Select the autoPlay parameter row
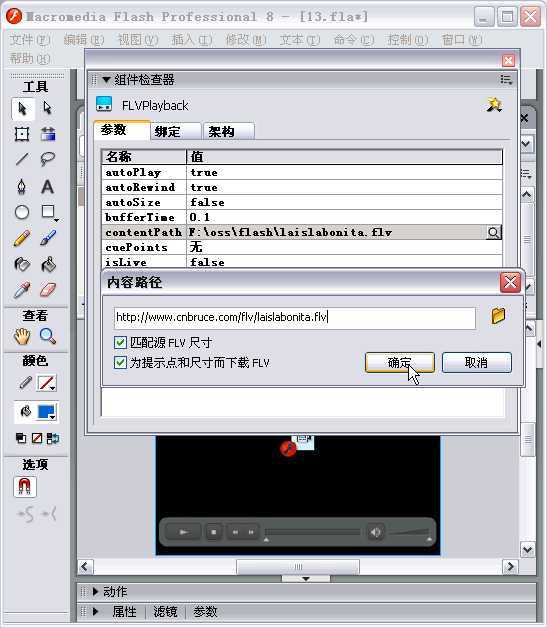 302,172
